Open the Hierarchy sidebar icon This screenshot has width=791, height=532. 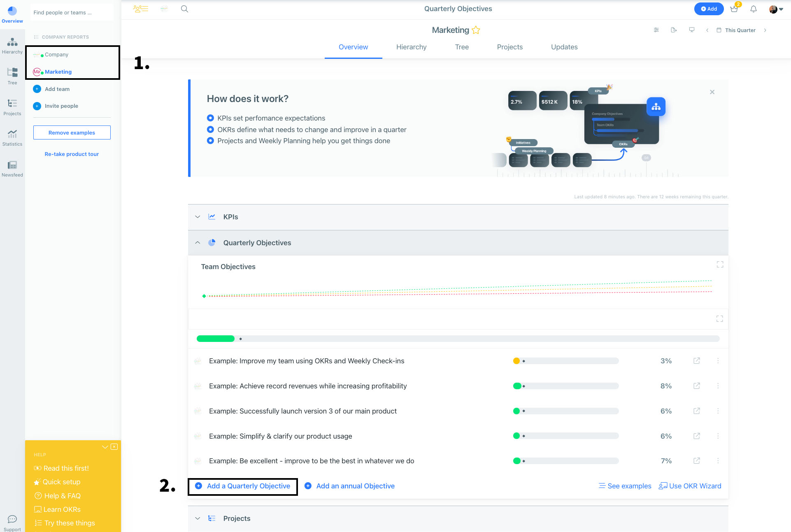point(12,46)
